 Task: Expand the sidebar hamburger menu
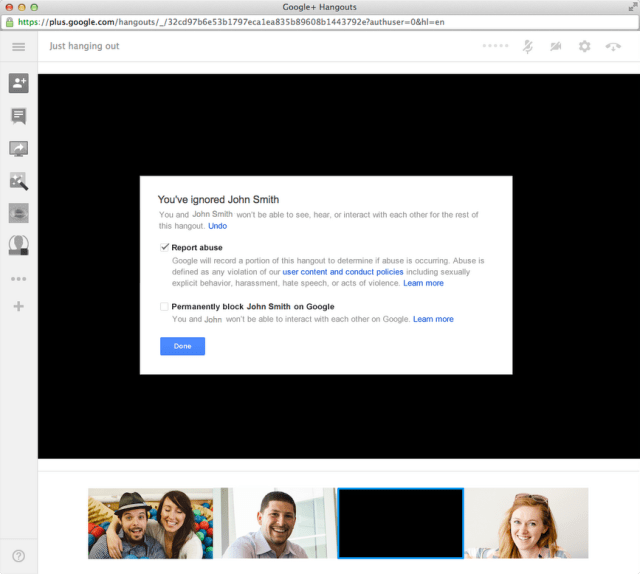(18, 47)
